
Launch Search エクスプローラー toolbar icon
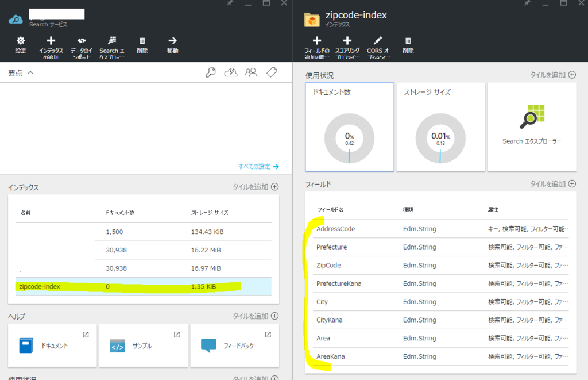112,41
